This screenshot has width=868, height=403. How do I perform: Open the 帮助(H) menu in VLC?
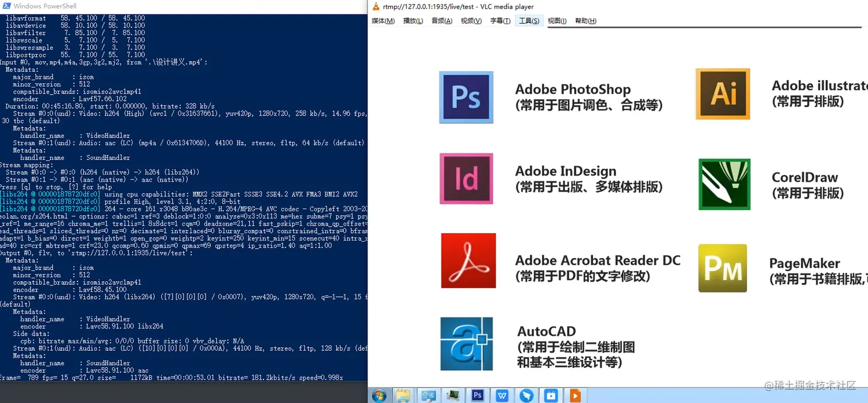click(x=586, y=21)
